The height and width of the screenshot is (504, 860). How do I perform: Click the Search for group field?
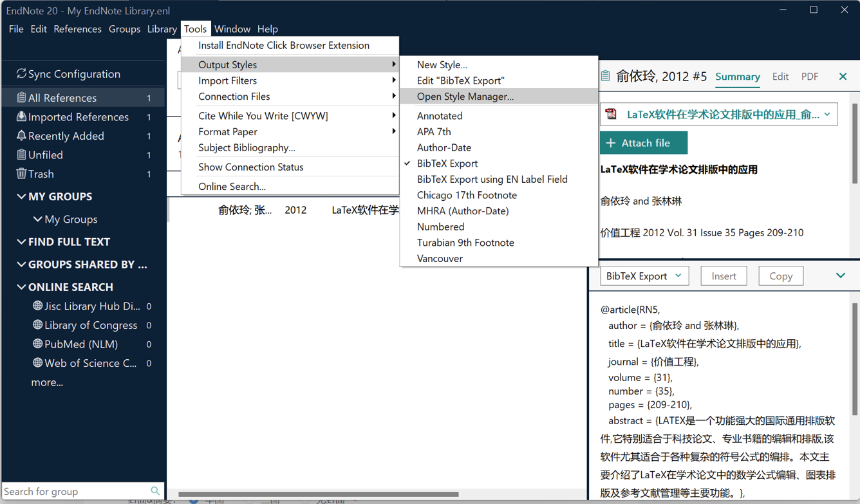point(76,491)
